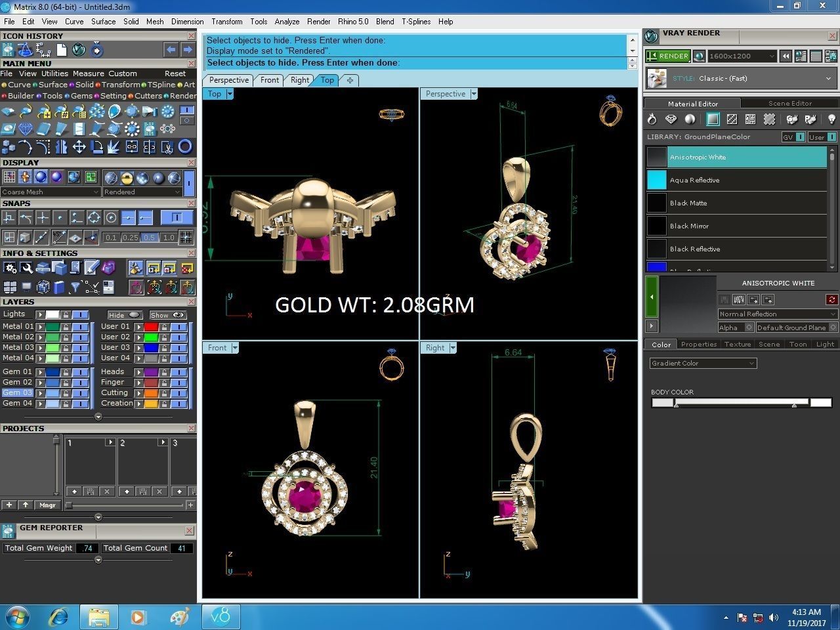
Task: Click the new document icon in Icon History
Action: (x=62, y=50)
